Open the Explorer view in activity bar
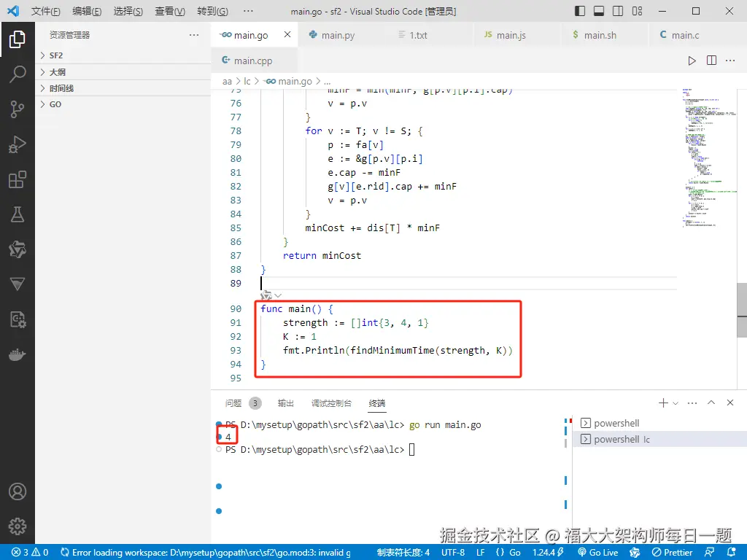The height and width of the screenshot is (560, 747). click(x=18, y=39)
